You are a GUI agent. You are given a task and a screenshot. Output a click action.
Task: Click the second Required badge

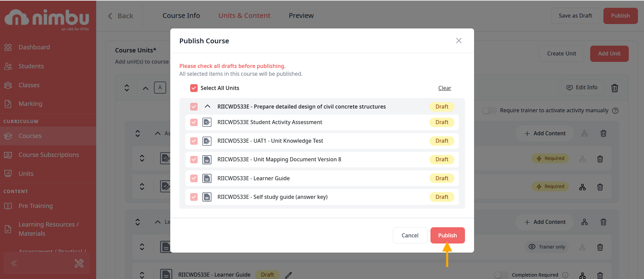point(550,187)
